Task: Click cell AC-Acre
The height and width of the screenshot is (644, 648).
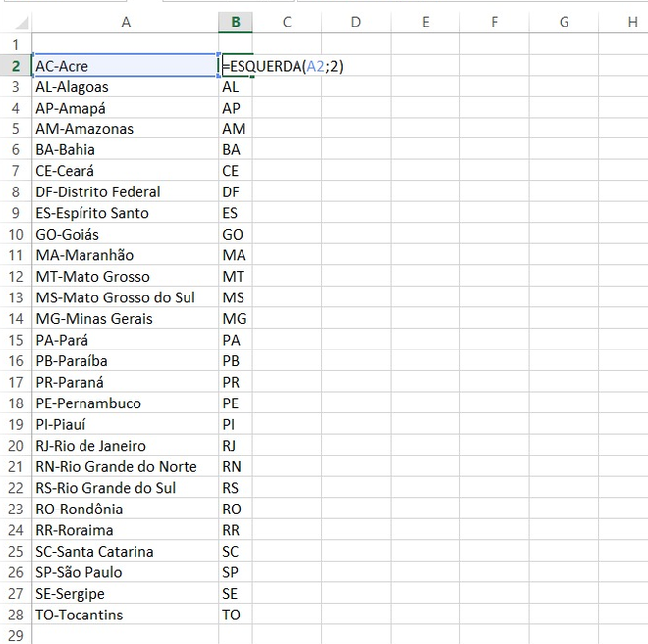Action: (126, 66)
